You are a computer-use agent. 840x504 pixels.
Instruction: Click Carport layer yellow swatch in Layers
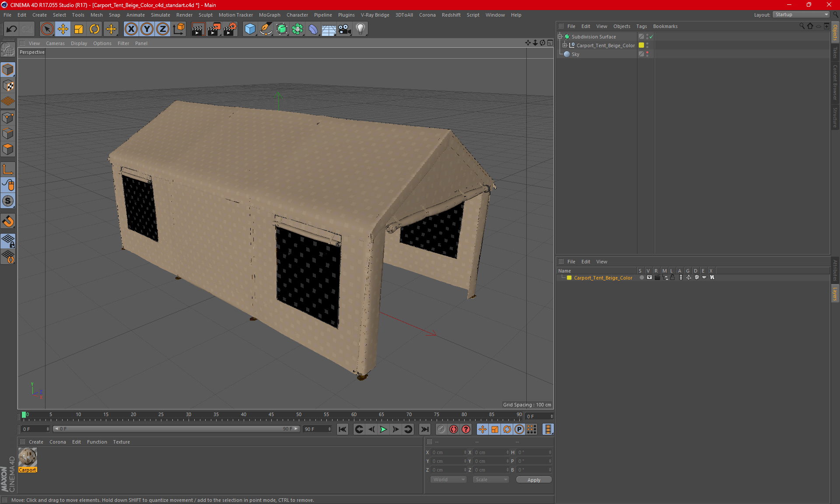[569, 278]
